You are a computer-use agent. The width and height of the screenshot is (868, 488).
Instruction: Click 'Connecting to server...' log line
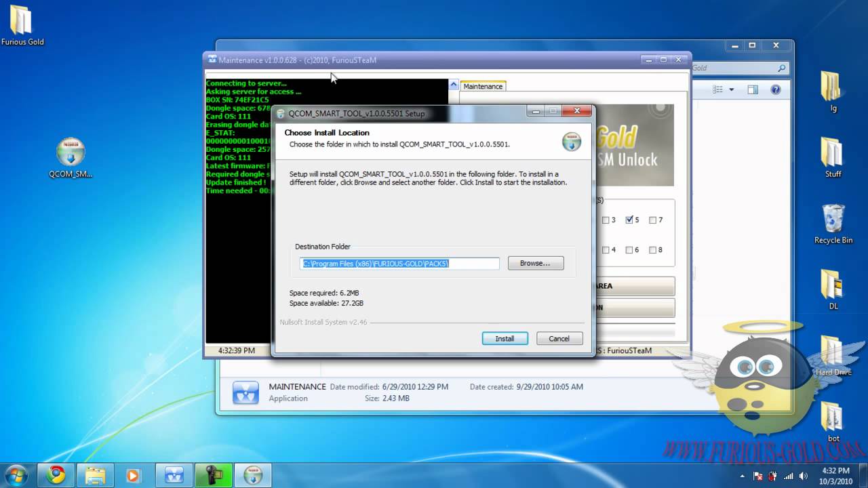click(246, 83)
